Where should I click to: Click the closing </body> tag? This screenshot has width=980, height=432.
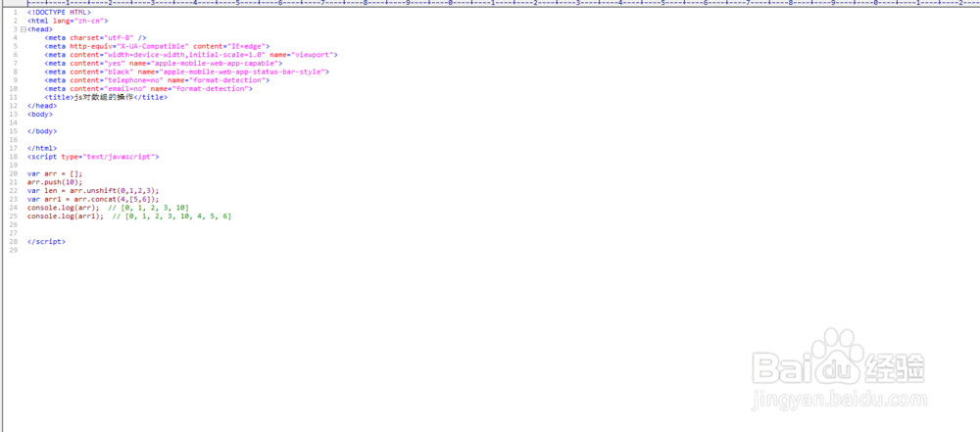point(42,131)
